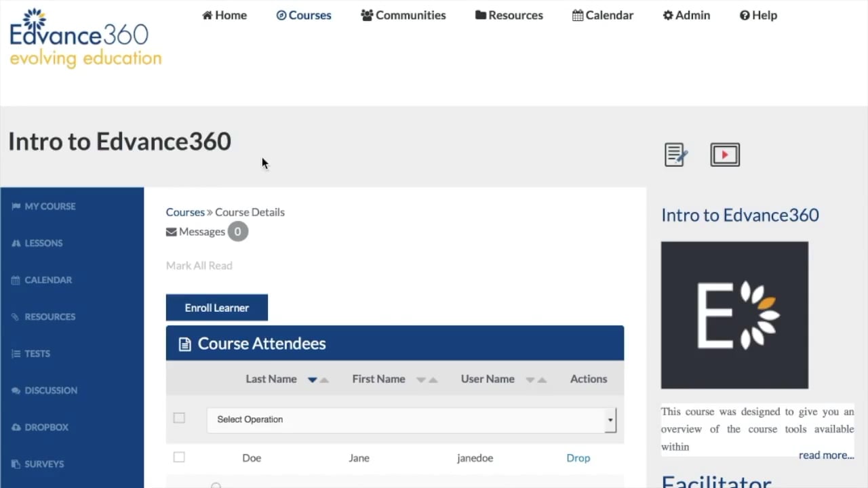The image size is (868, 488).
Task: Click the copy icon beside Surveys
Action: point(16,464)
